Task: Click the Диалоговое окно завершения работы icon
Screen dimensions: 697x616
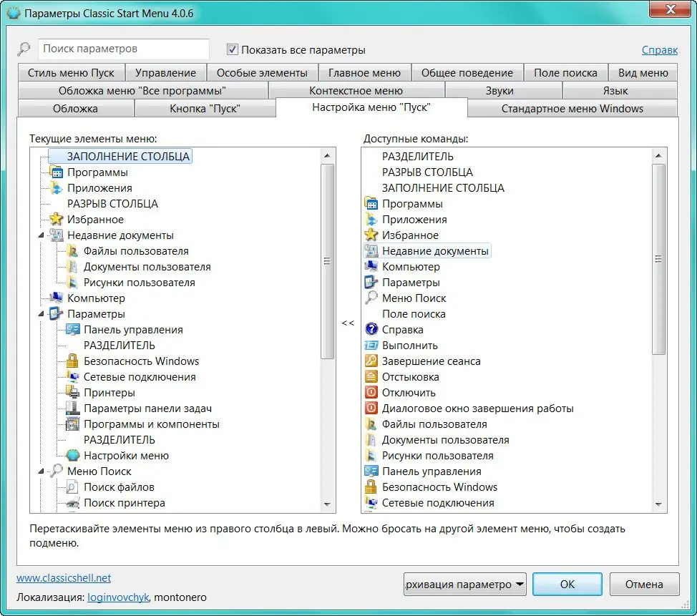Action: point(371,408)
